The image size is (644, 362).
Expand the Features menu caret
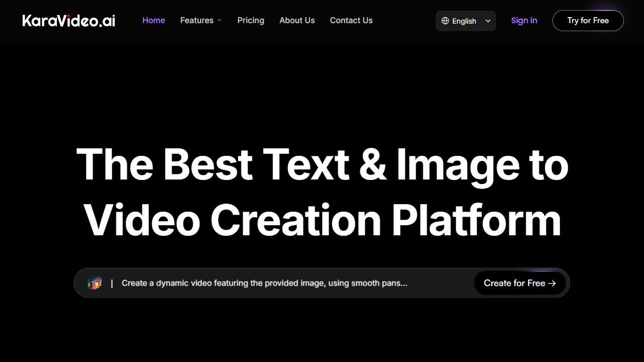(219, 21)
